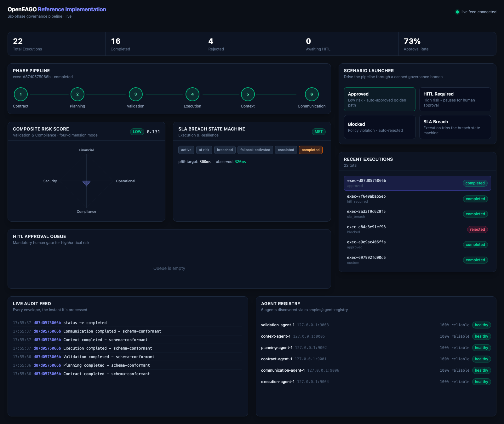Select execution exec-e84c3e91ef98 row
This screenshot has width=504, height=424.
click(417, 229)
